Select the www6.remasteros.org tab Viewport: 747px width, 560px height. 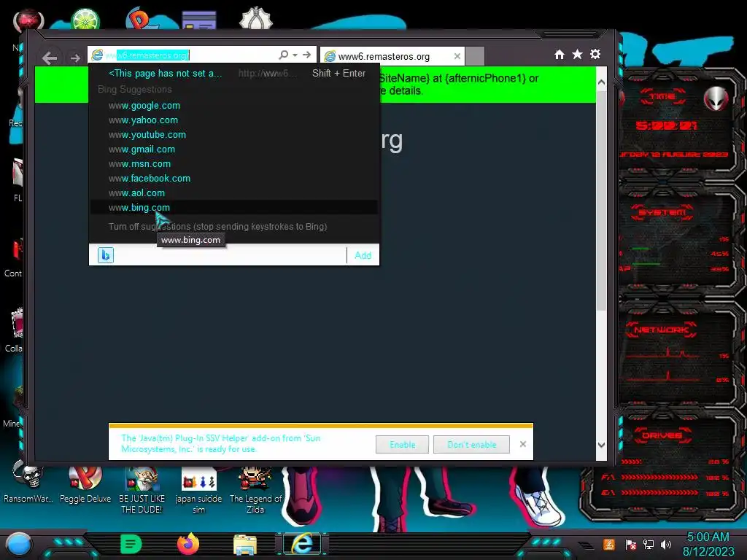(392, 56)
